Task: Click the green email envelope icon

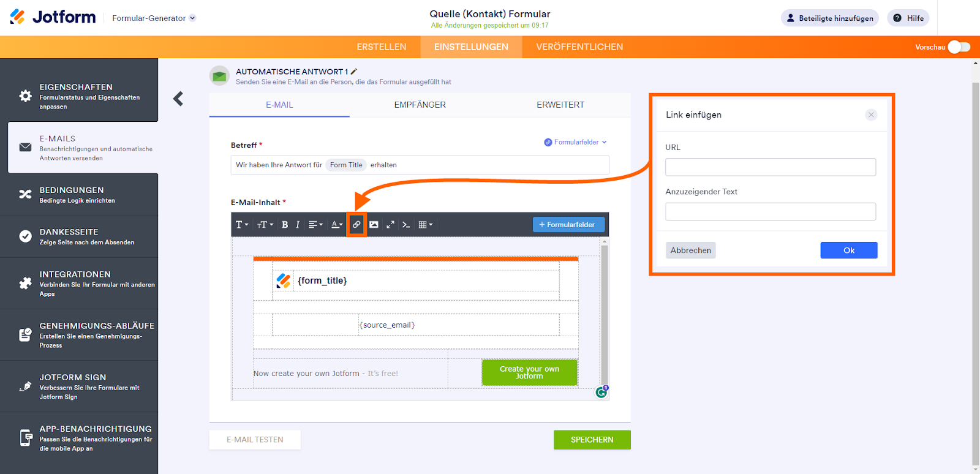Action: pos(219,76)
